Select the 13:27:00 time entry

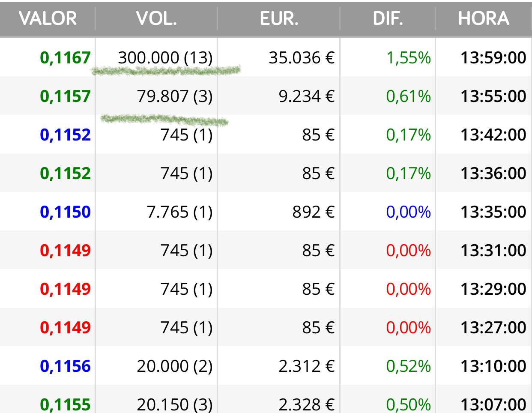pyautogui.click(x=493, y=328)
